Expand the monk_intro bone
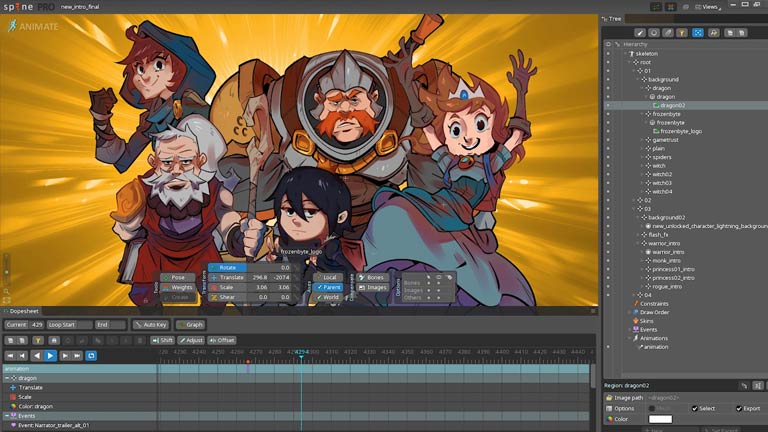 pos(642,261)
